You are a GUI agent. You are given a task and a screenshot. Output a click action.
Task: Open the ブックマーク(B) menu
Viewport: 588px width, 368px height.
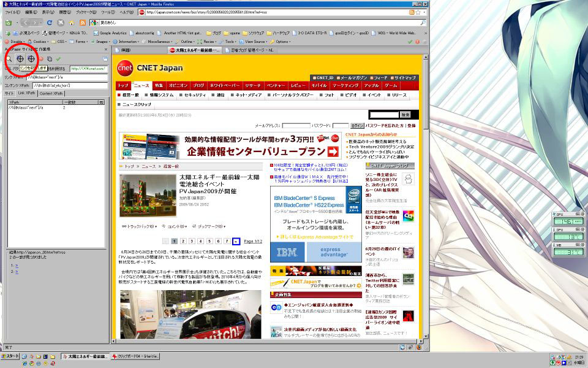click(86, 12)
